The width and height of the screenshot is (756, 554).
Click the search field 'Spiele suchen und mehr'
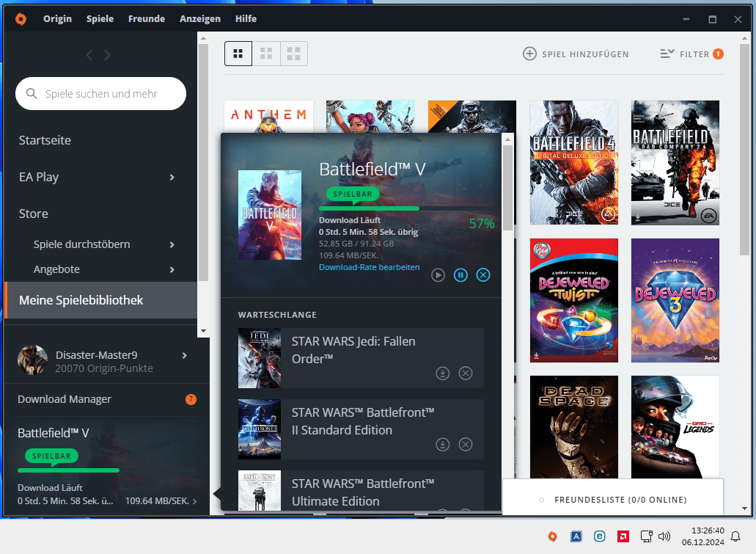(x=100, y=94)
